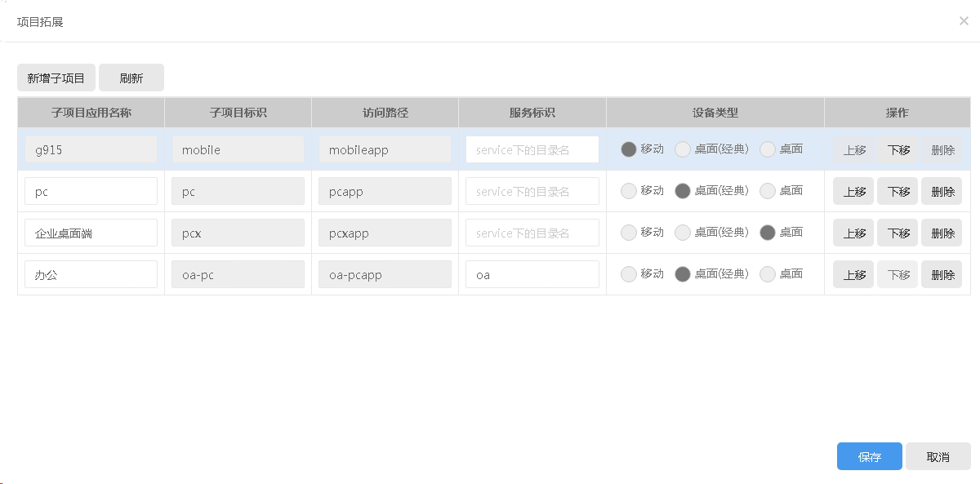The height and width of the screenshot is (484, 980).
Task: Delete the 企业桌面端 row with 删除
Action: (x=942, y=233)
